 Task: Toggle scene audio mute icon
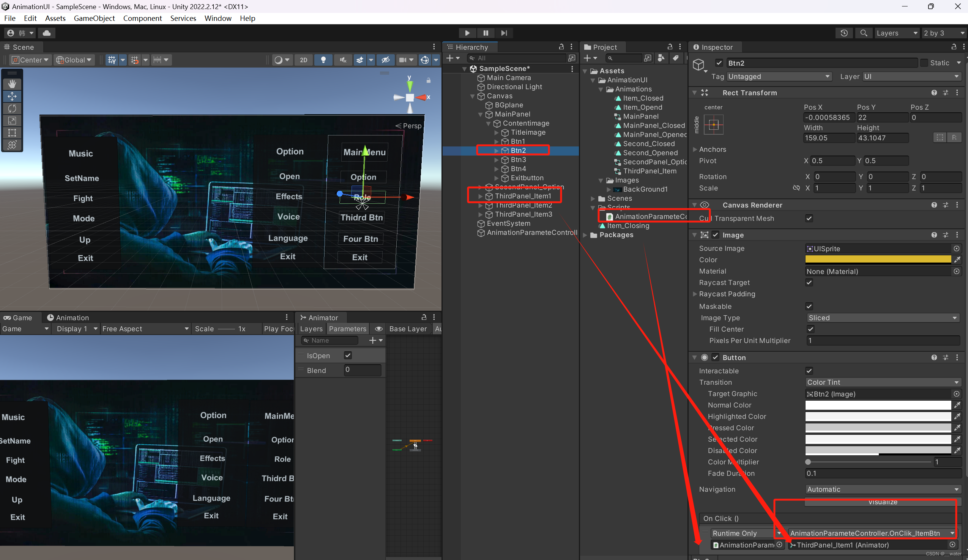click(343, 60)
